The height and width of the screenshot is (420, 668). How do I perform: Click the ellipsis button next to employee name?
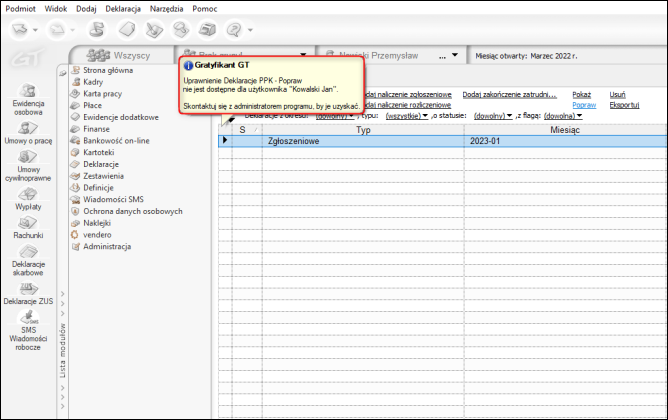(x=442, y=56)
